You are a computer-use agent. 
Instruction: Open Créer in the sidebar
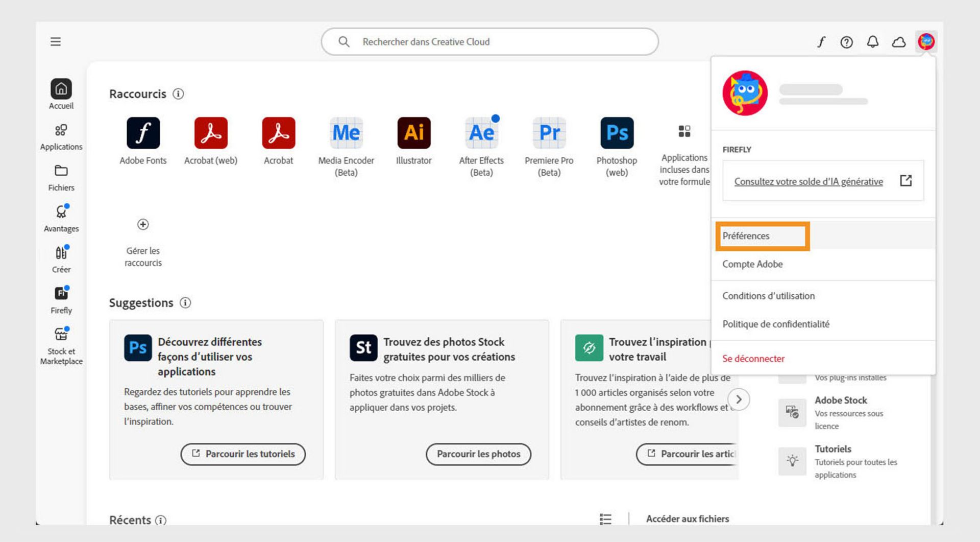coord(61,260)
